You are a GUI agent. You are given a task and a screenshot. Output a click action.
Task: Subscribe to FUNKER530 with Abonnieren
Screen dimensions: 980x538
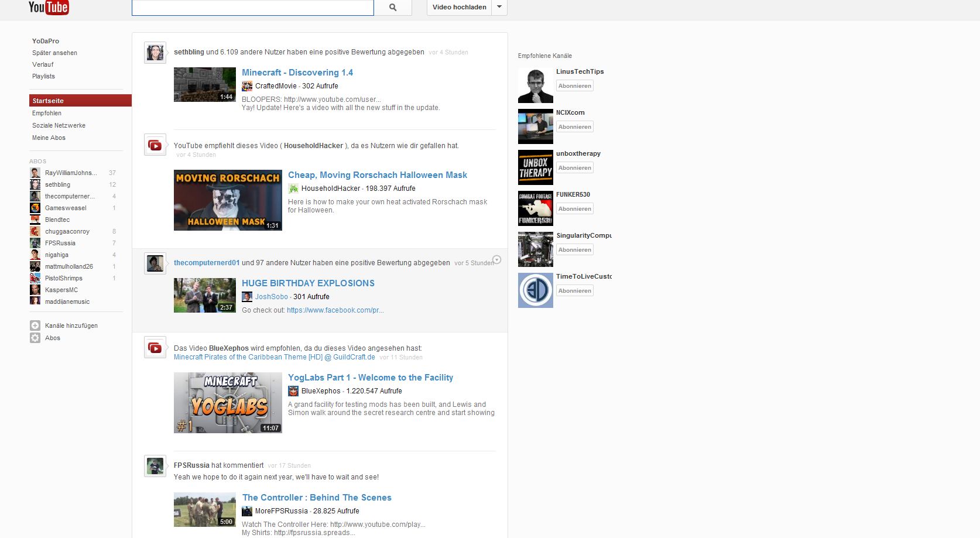[575, 209]
